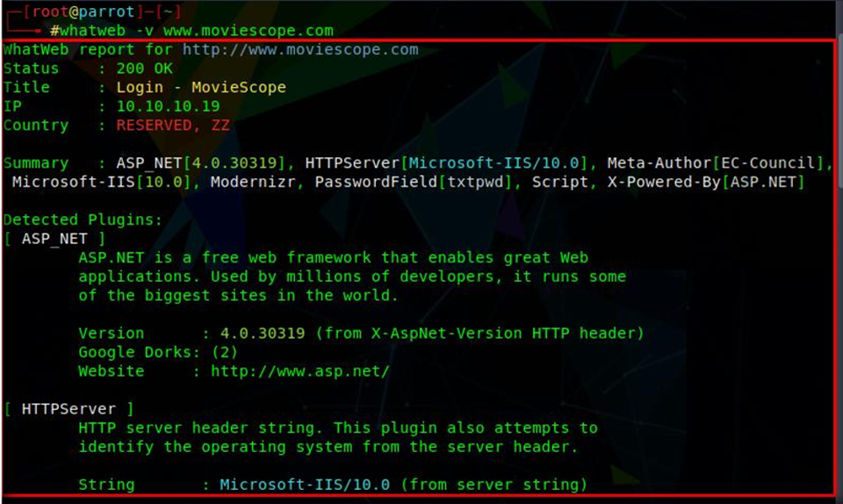Click the whatweb -v command text
Screen dimensions: 843x504
110,31
